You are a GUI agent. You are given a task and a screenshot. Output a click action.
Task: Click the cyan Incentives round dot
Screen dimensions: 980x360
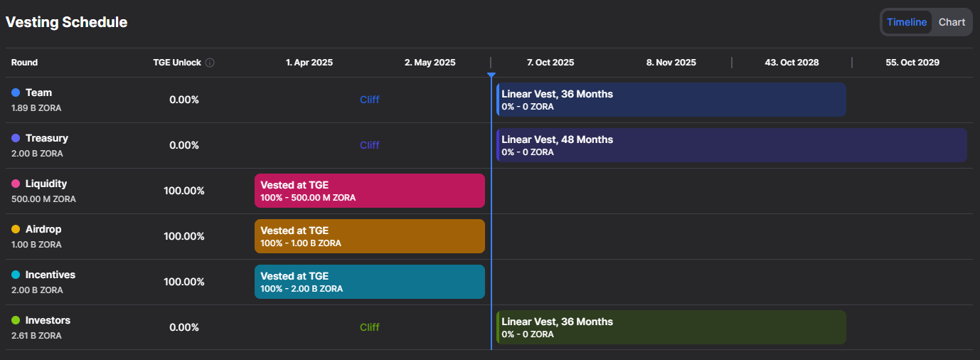coord(16,275)
